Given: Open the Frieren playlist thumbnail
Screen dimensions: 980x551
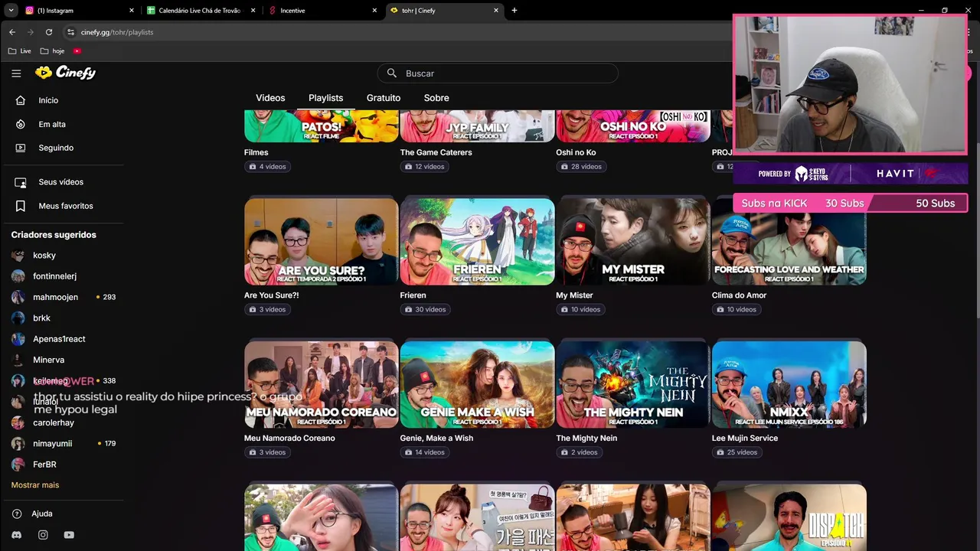Looking at the screenshot, I should tap(477, 242).
